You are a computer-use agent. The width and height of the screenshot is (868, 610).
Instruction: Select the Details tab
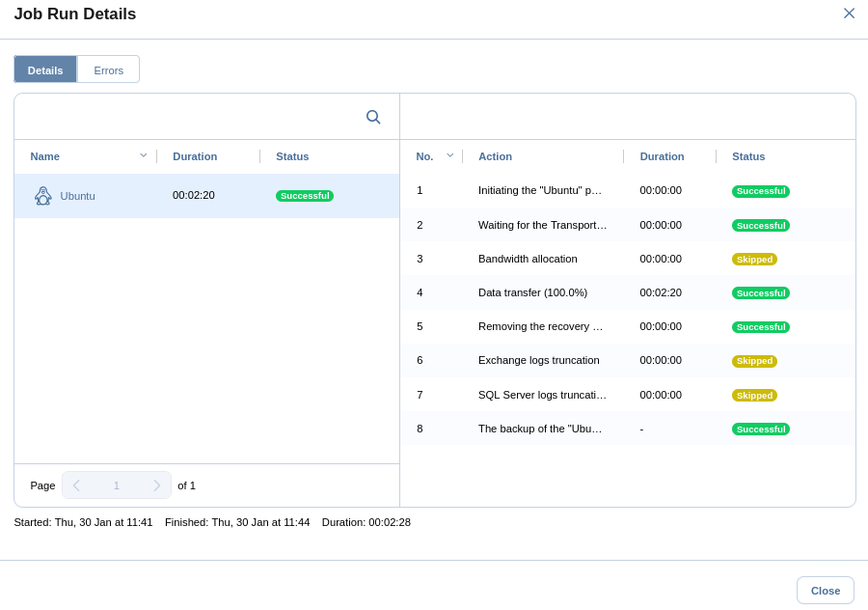pyautogui.click(x=45, y=69)
